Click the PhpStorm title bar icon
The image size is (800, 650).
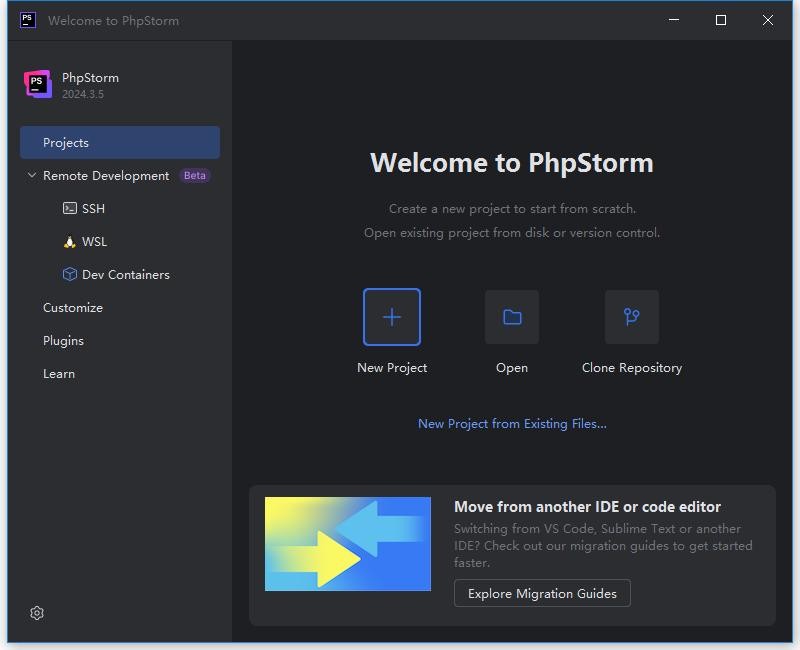coord(28,20)
